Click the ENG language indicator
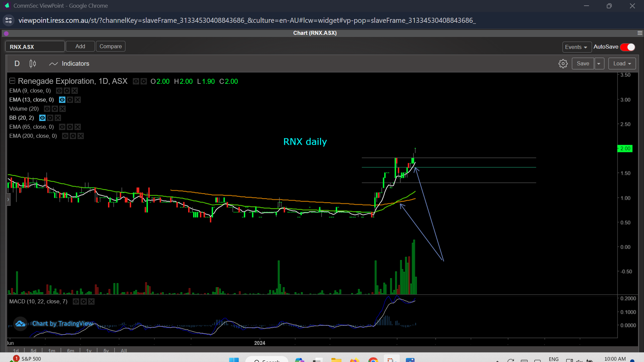Viewport: 644px width, 362px height. [x=554, y=359]
